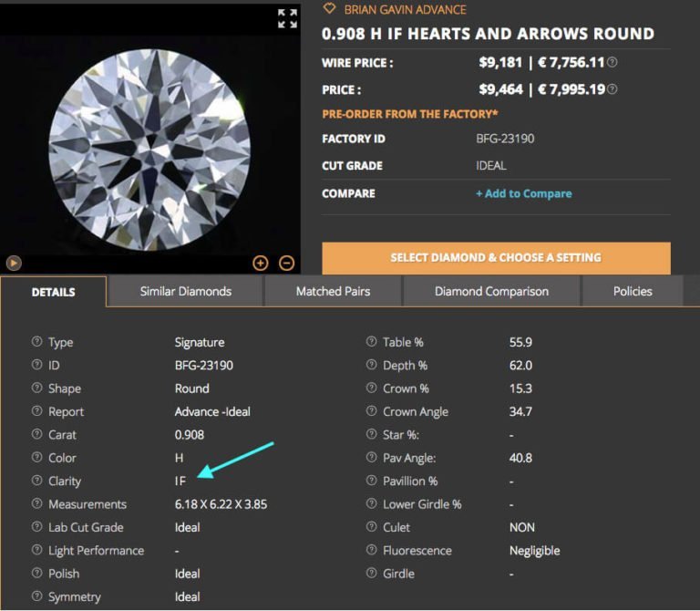700x611 pixels.
Task: Click the fluorescence value Negligible
Action: (534, 551)
